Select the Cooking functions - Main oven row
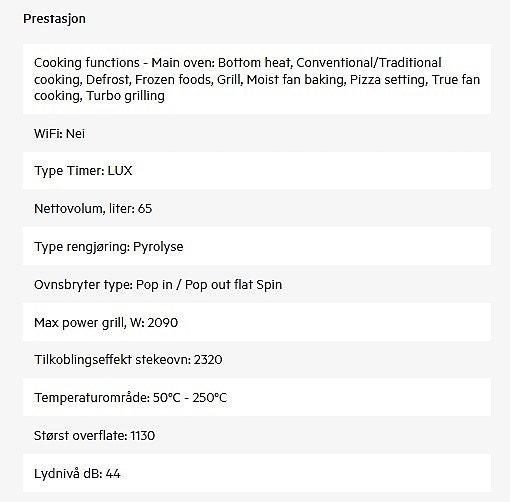 pyautogui.click(x=257, y=79)
